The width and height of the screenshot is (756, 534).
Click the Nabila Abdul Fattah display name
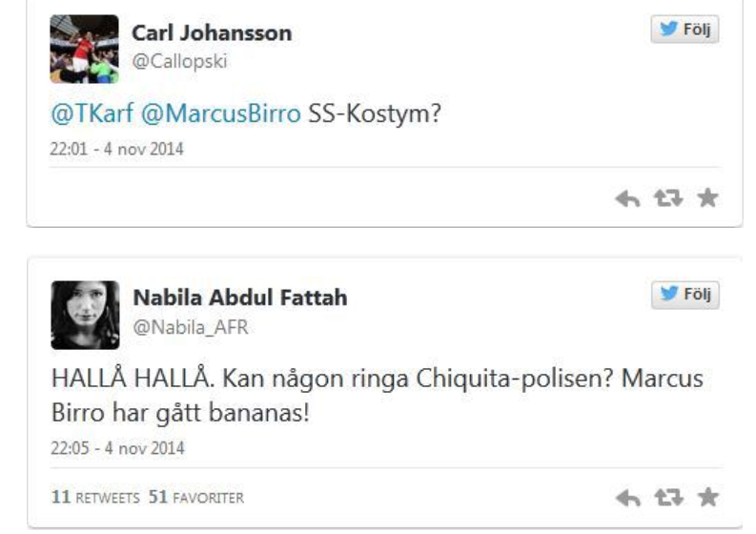click(x=240, y=298)
